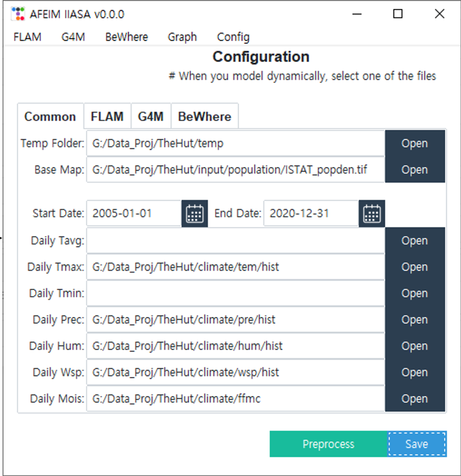Browse for Daily Tavg with Open

[x=415, y=240]
